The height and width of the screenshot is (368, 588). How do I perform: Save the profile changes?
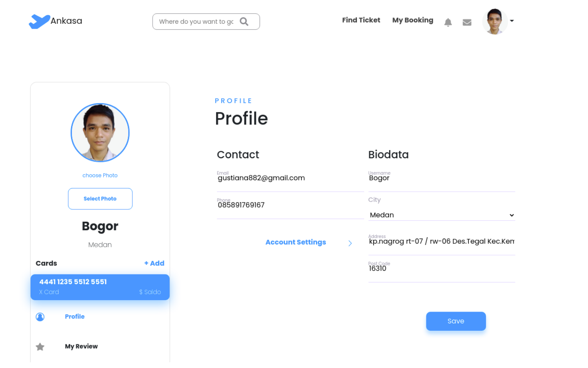click(x=456, y=321)
